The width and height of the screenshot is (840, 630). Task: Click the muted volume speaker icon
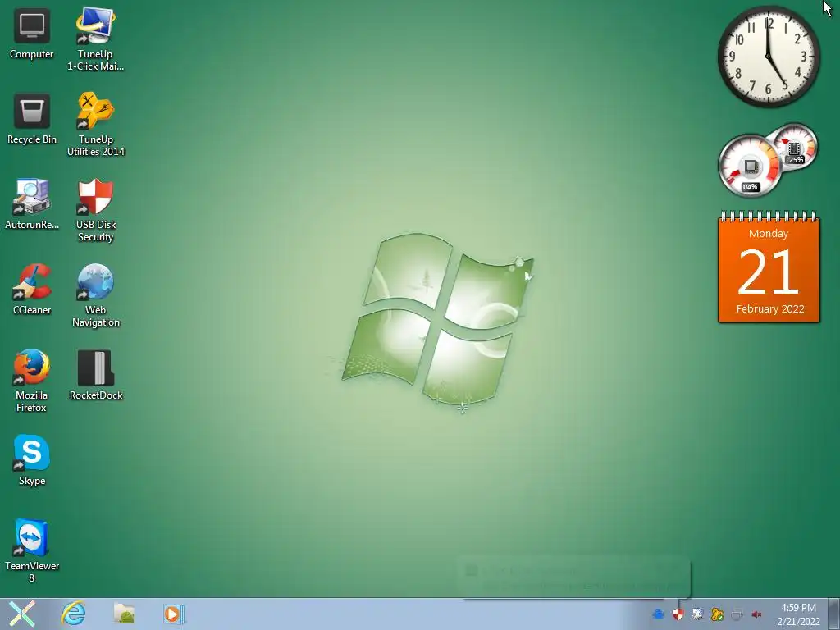756,614
